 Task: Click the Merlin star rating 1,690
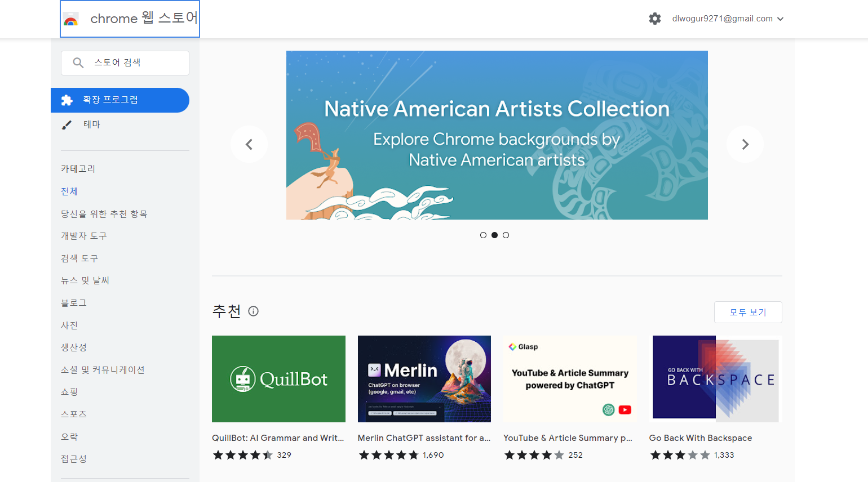pyautogui.click(x=401, y=455)
